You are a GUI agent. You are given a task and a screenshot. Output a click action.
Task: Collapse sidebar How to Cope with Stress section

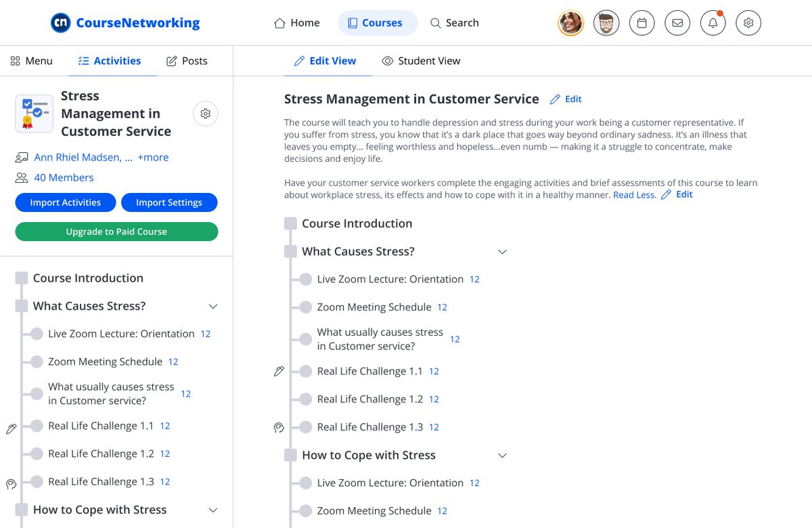(x=213, y=510)
